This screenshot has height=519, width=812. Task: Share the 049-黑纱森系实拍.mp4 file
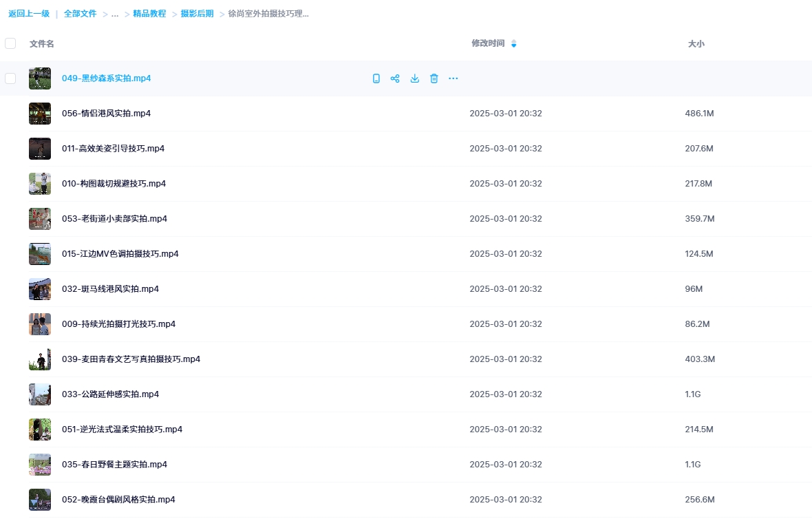click(395, 78)
